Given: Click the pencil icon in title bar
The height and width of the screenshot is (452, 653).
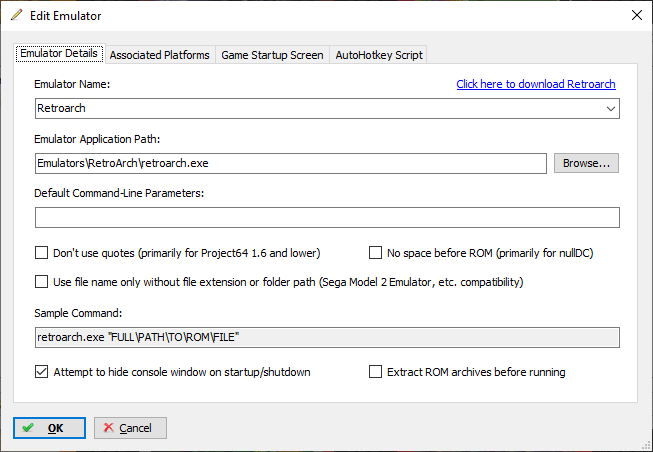Looking at the screenshot, I should tap(17, 15).
